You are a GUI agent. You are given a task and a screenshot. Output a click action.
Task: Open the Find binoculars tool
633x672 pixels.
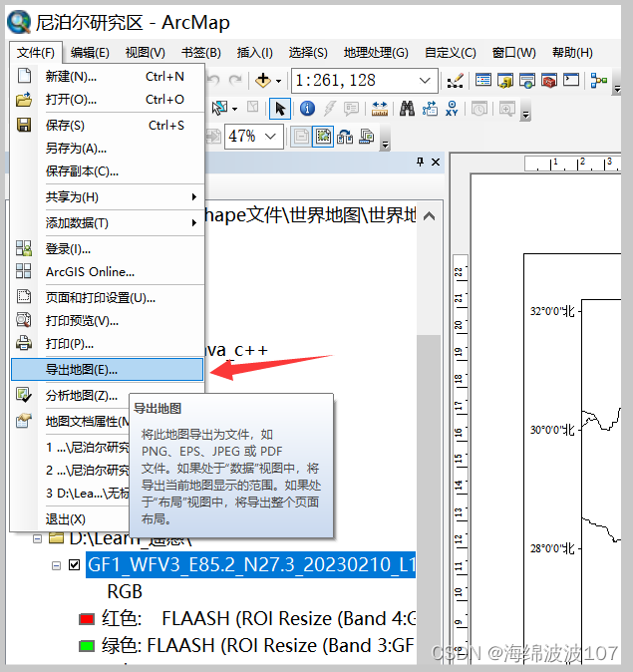407,109
